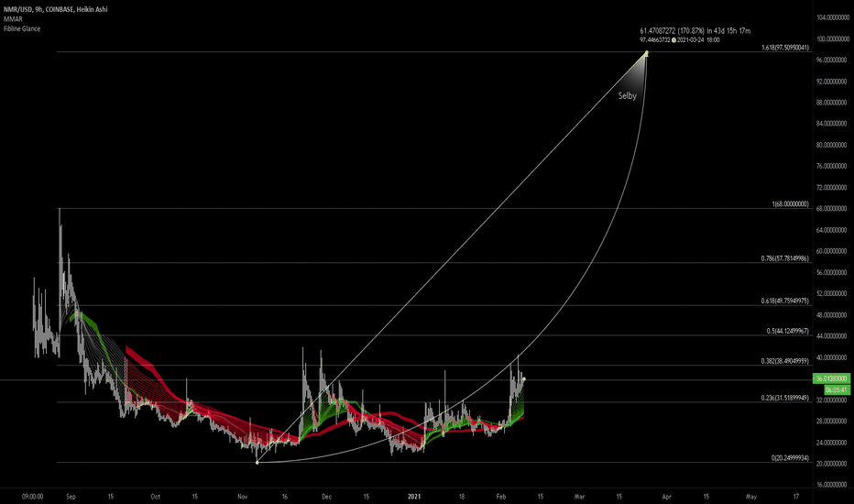The image size is (854, 504).
Task: Click the yellow curve anchor at the November low
Action: (257, 463)
